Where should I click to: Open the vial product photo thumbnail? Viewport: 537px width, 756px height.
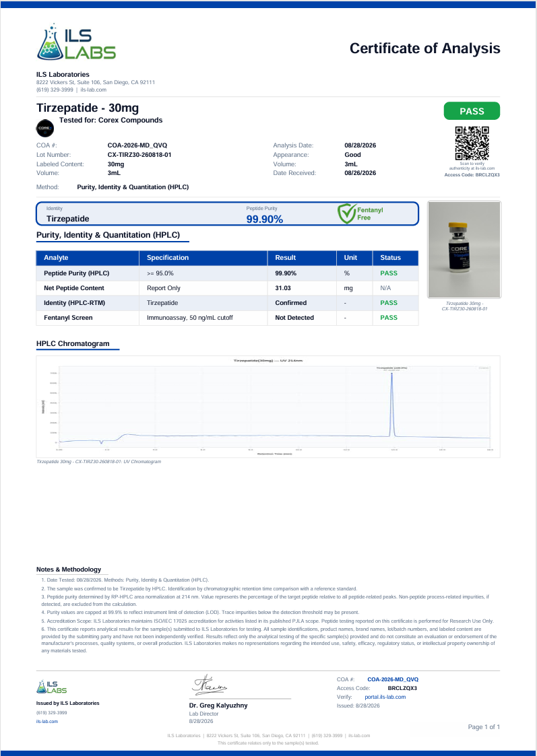tap(464, 250)
